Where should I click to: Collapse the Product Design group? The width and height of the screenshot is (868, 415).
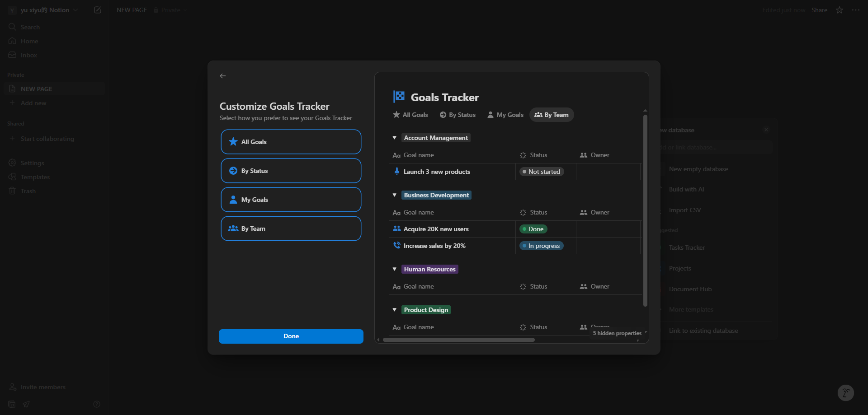pos(395,310)
